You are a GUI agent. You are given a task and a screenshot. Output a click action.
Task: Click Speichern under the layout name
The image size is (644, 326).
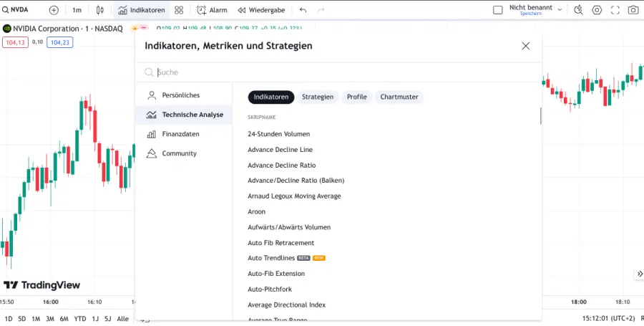pos(531,14)
